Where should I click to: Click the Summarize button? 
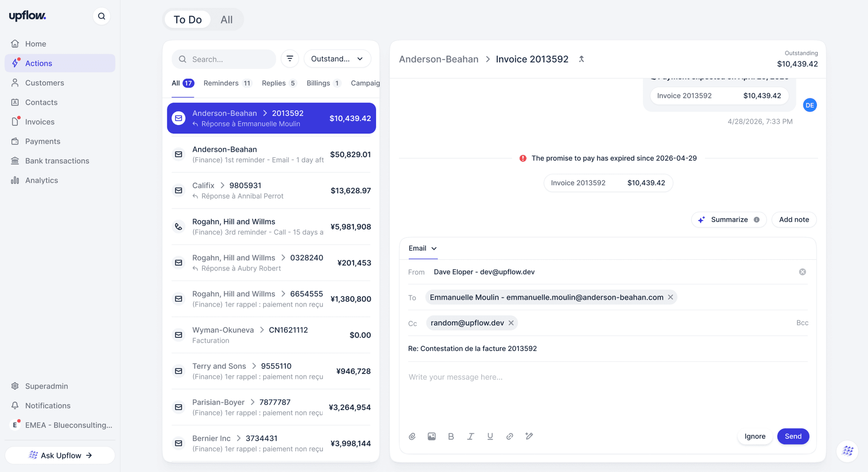(x=729, y=220)
